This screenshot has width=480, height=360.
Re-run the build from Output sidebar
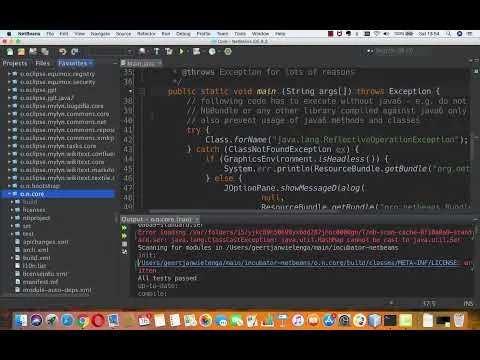point(124,228)
